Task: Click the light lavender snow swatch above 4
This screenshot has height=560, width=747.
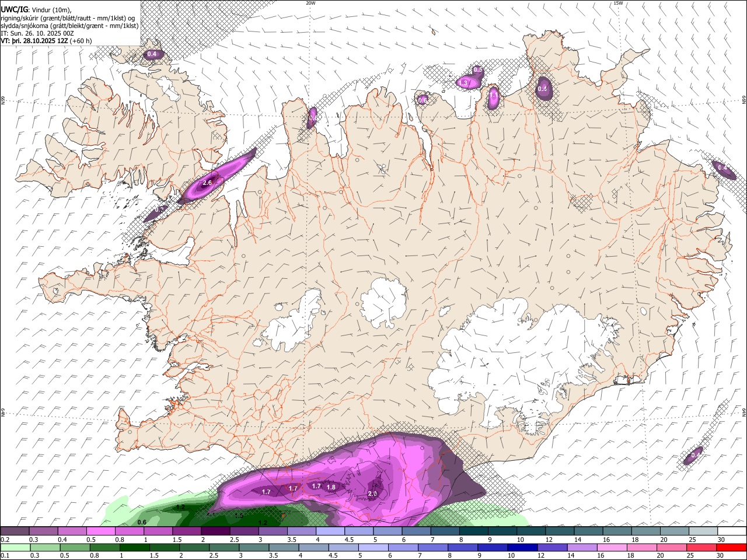Action: click(x=330, y=531)
